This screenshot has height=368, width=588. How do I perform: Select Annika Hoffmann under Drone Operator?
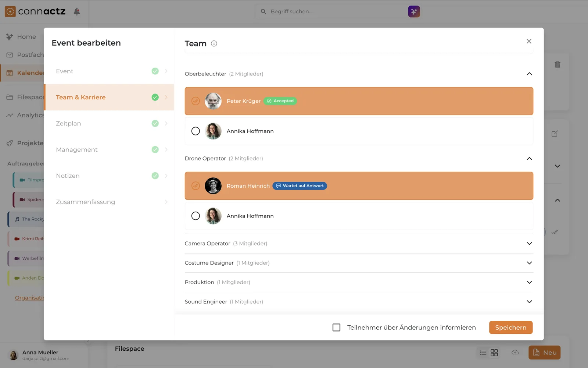click(196, 216)
